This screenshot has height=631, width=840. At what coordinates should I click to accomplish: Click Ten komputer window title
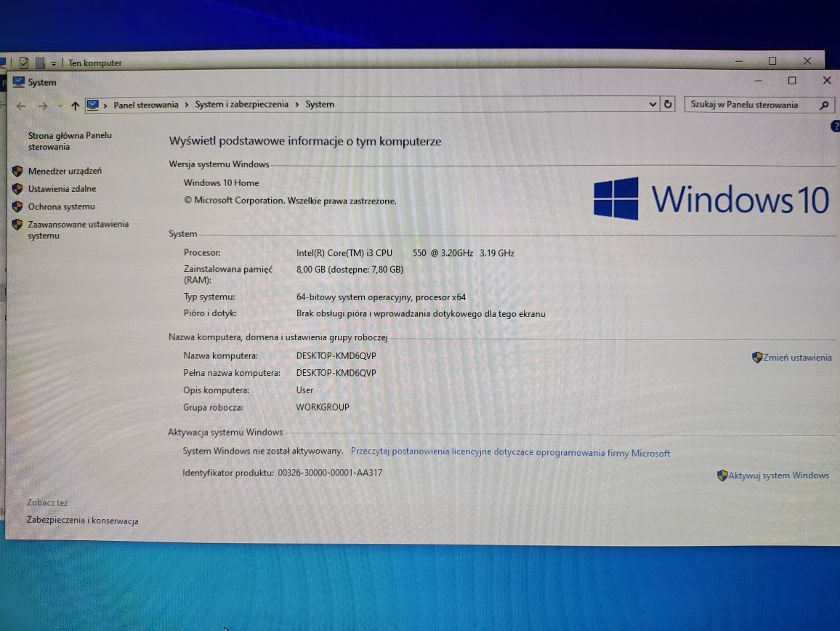(94, 63)
